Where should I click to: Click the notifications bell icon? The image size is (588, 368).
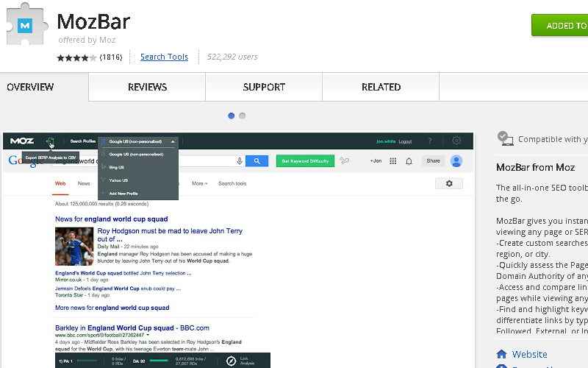[x=409, y=161]
